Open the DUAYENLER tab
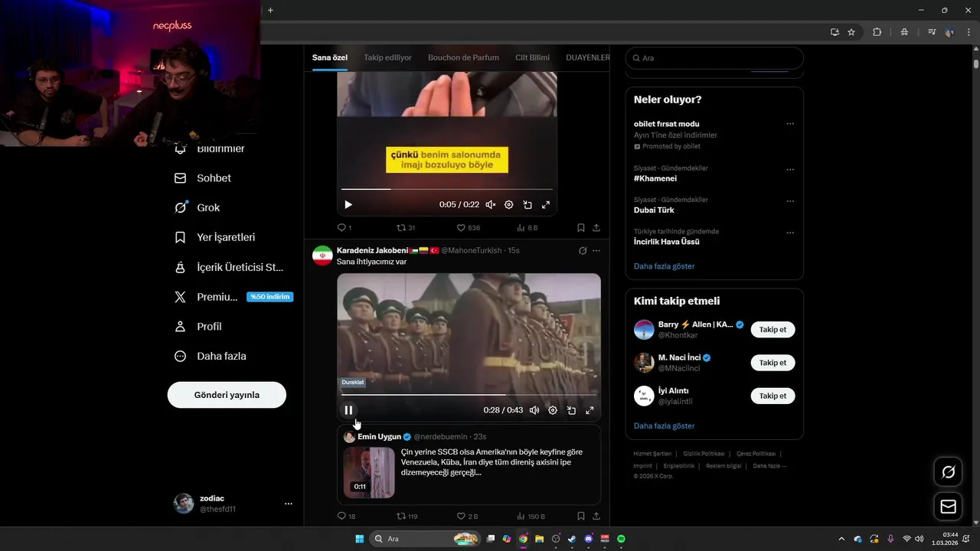Screen dimensions: 980x551 tap(587, 57)
